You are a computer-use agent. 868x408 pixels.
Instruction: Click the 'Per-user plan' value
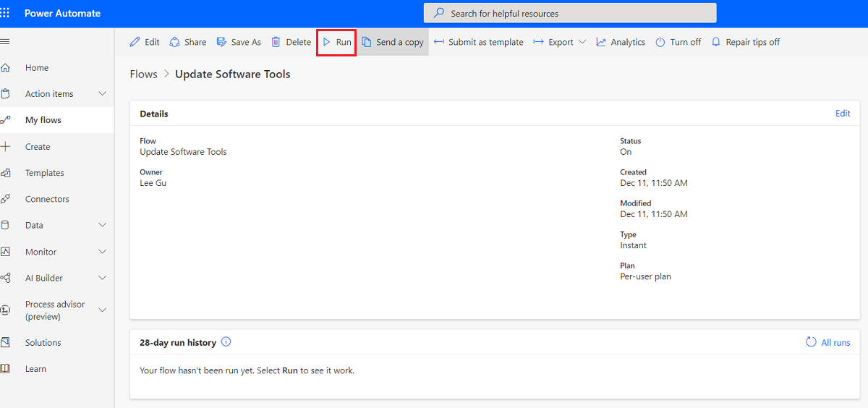point(645,276)
